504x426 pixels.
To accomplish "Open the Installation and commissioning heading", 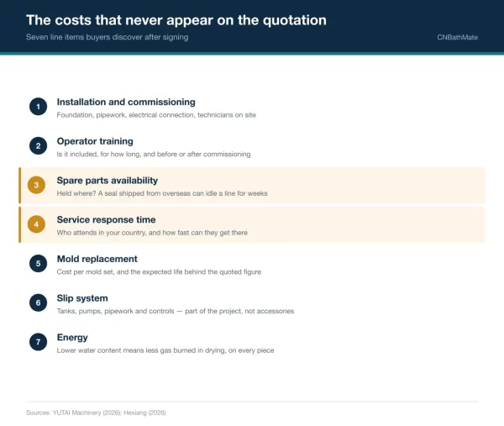I will click(x=126, y=102).
